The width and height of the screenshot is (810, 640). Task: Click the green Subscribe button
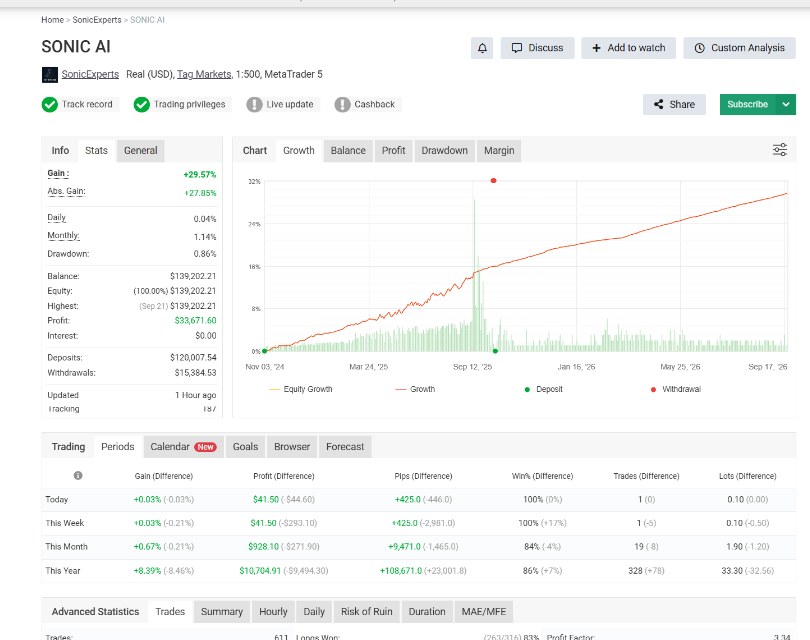[x=748, y=104]
